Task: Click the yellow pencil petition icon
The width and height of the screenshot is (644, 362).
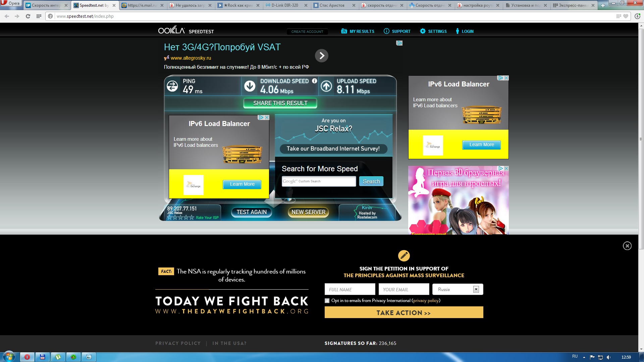Action: [404, 256]
